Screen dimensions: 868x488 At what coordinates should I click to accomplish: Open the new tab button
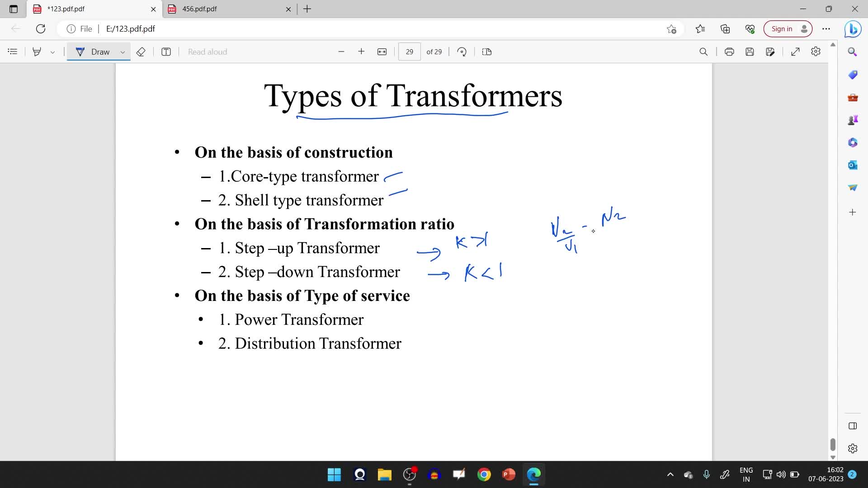click(x=307, y=9)
